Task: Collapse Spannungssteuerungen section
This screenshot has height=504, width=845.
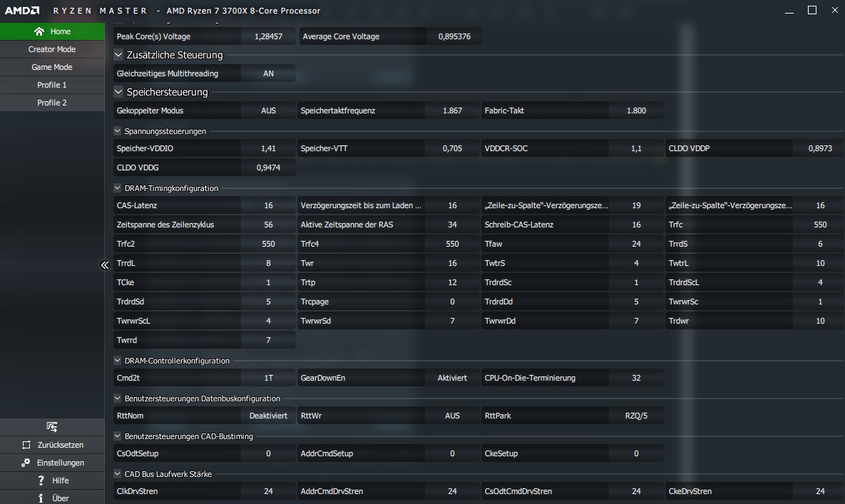Action: [x=118, y=131]
